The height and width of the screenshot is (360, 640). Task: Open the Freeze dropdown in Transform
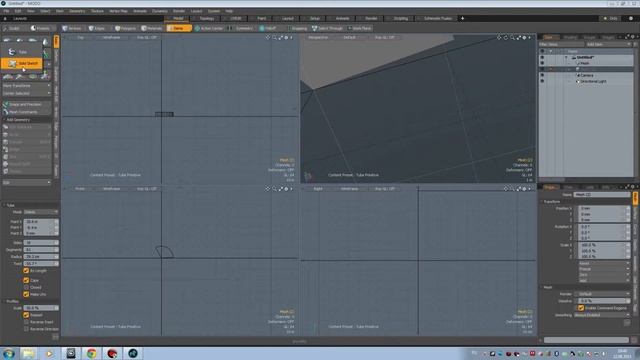(x=604, y=269)
